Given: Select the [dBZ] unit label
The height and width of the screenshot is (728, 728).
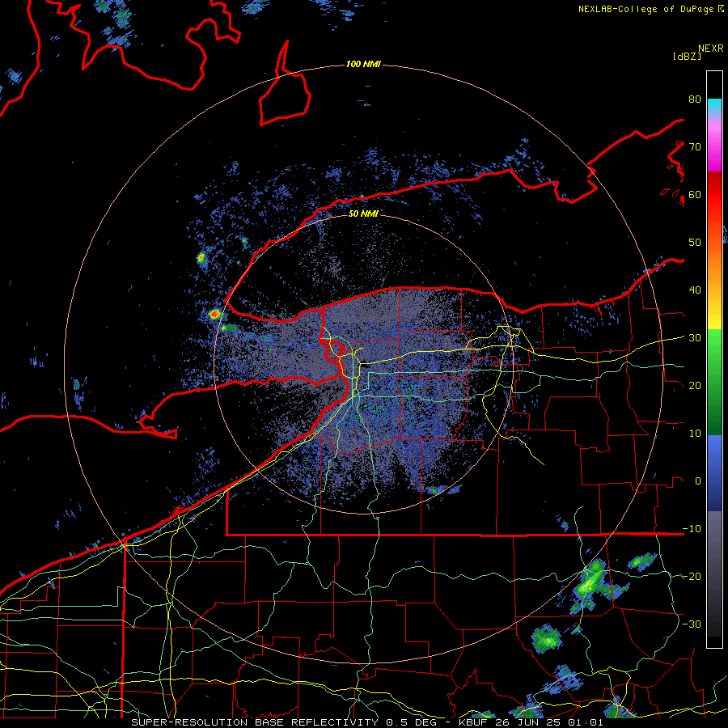Looking at the screenshot, I should [687, 57].
